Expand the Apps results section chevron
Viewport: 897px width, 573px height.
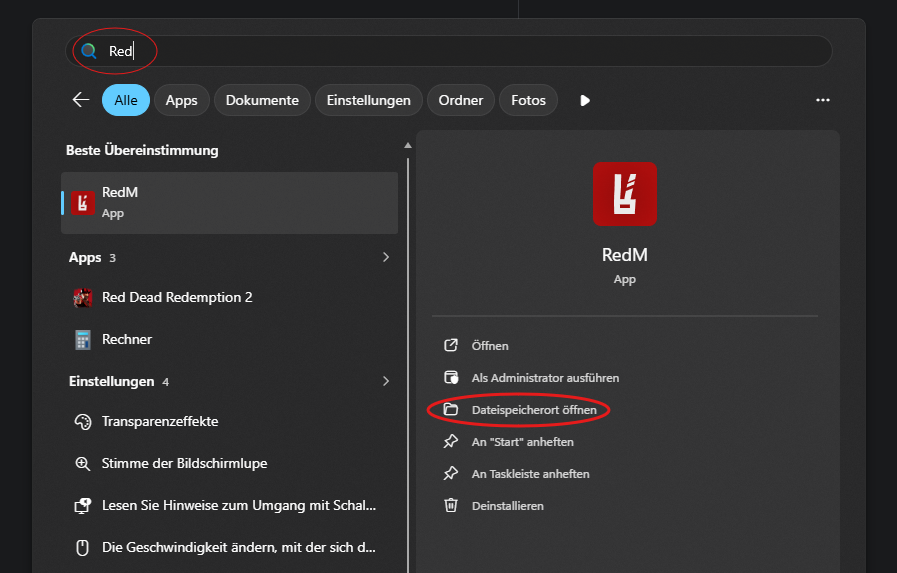point(386,257)
